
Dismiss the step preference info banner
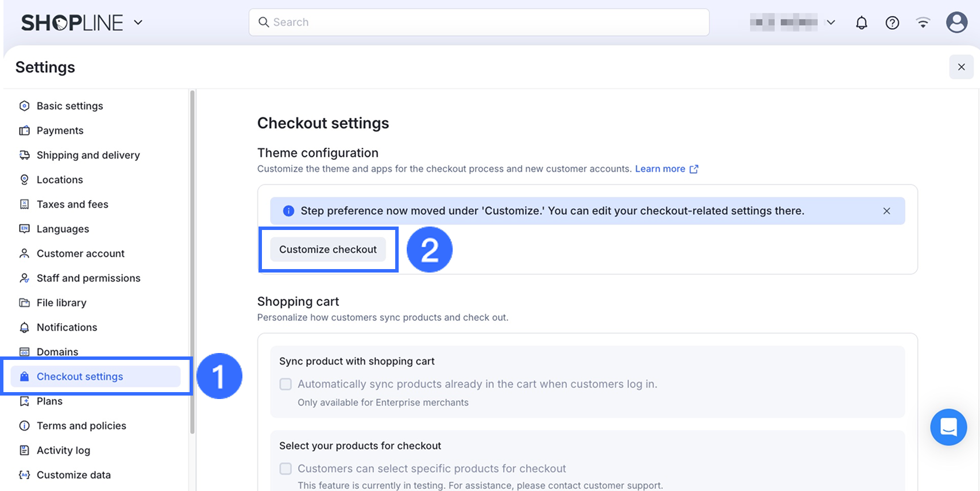click(x=887, y=211)
